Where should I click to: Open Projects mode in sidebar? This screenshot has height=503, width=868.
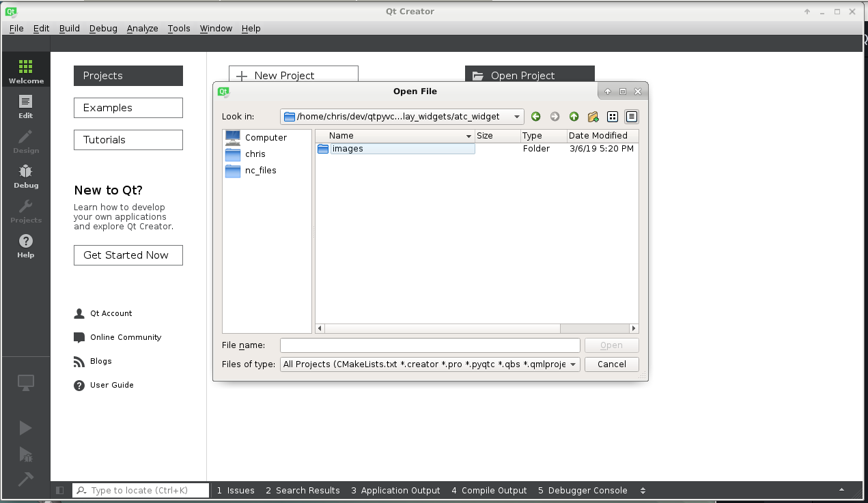click(x=26, y=210)
